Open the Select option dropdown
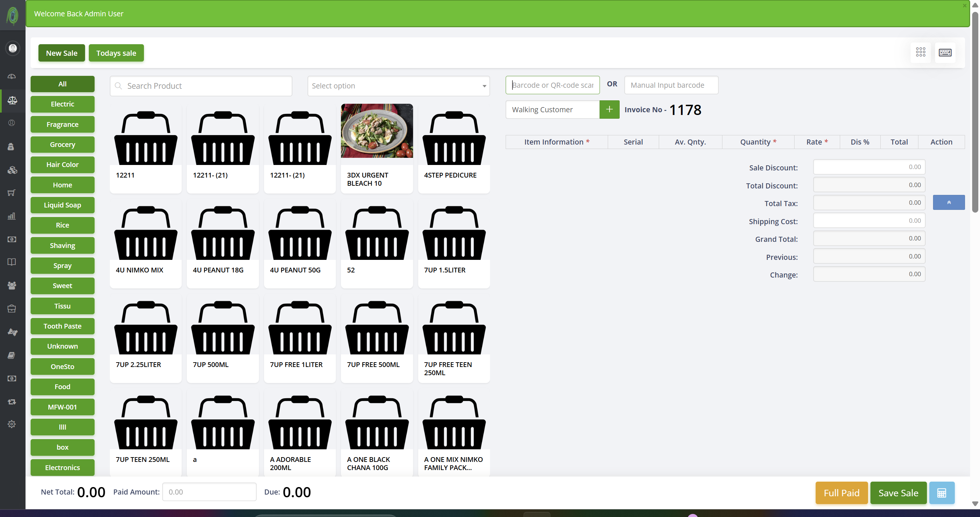The image size is (980, 517). coord(398,86)
